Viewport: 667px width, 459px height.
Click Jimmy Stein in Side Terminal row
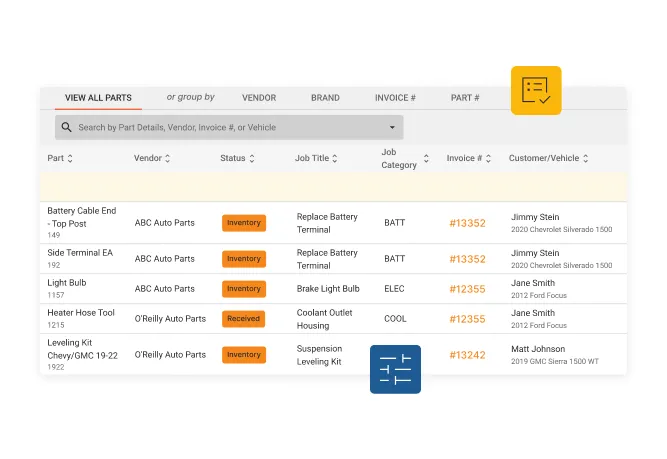coord(535,253)
